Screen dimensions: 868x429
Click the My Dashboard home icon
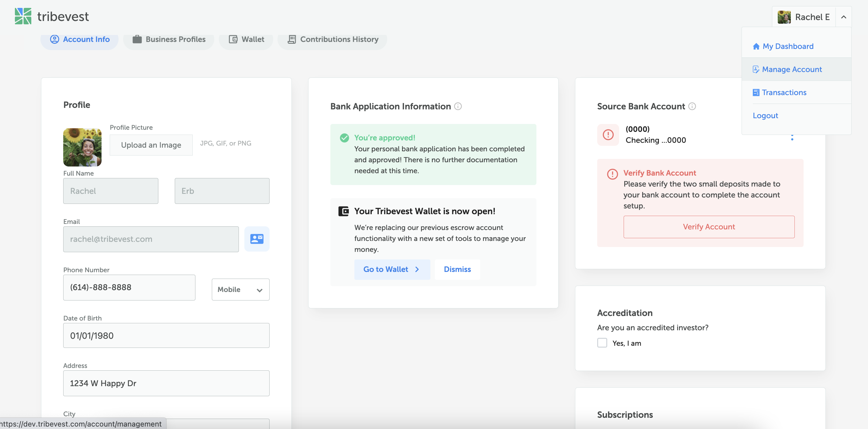(x=756, y=46)
